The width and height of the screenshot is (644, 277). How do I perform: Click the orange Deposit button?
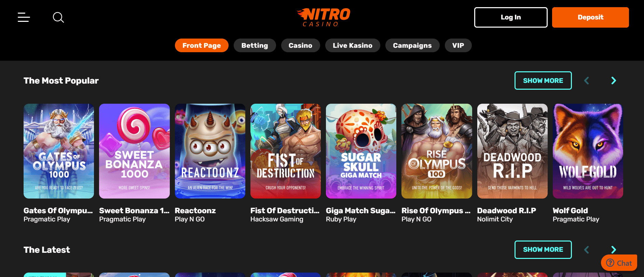pyautogui.click(x=590, y=17)
